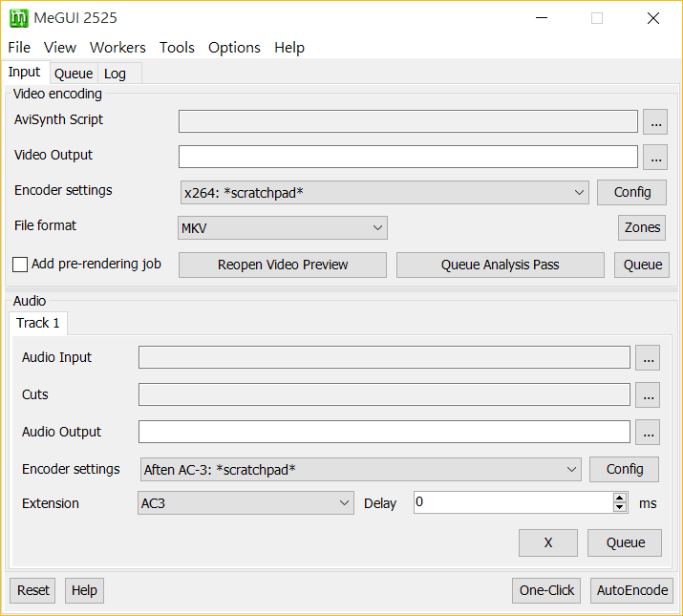The height and width of the screenshot is (616, 683).
Task: Open the Workers menu
Action: coord(117,48)
